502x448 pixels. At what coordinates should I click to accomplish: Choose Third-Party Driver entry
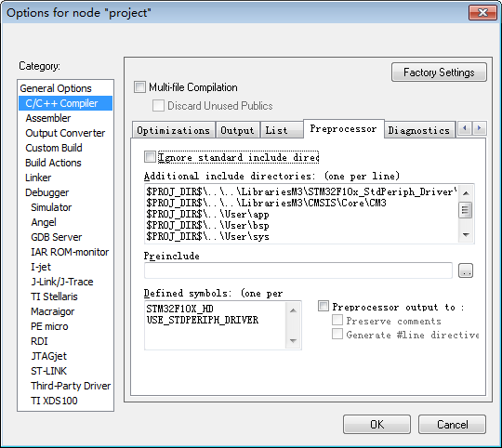pos(71,386)
